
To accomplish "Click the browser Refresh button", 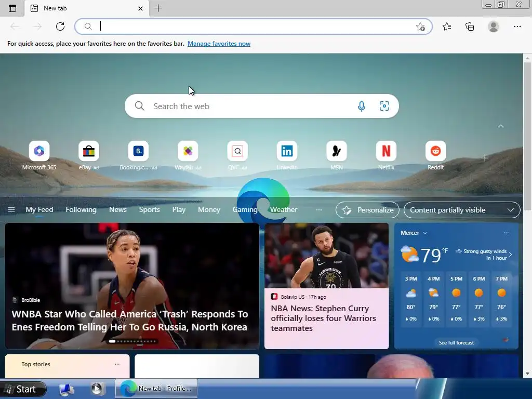I will click(x=60, y=26).
